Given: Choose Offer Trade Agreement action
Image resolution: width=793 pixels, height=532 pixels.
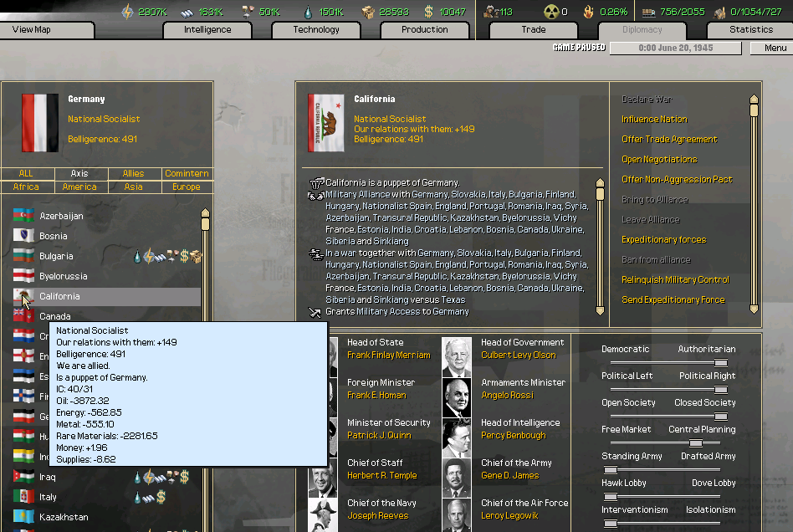Looking at the screenshot, I should point(669,140).
